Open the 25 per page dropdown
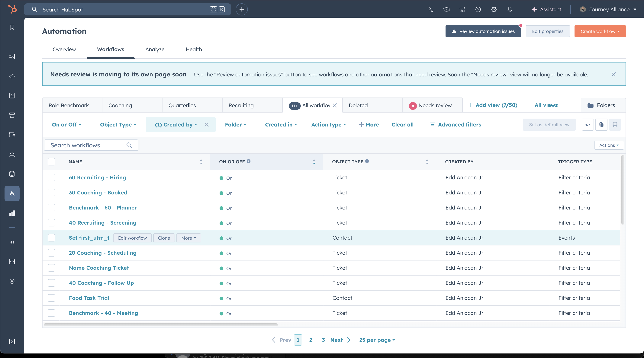The image size is (644, 358). pos(377,340)
